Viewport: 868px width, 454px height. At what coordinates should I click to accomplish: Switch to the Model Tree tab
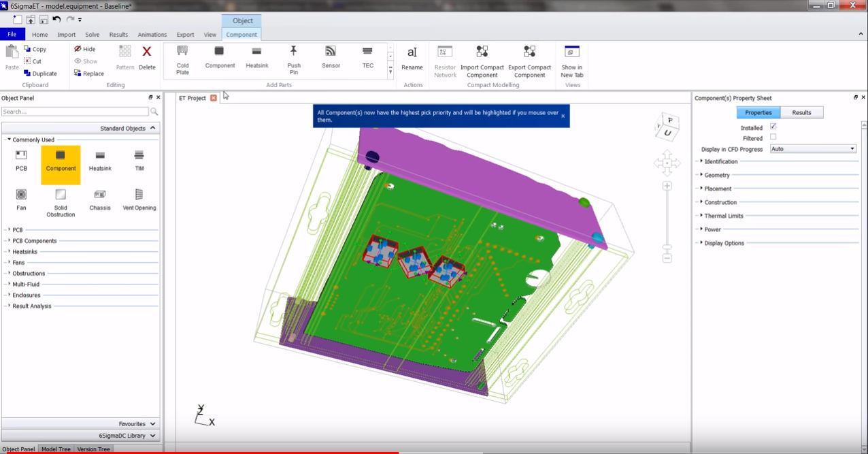pyautogui.click(x=56, y=449)
